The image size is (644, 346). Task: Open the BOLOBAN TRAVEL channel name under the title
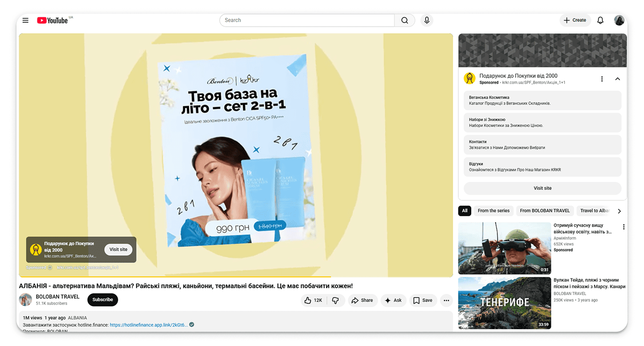[x=57, y=297]
